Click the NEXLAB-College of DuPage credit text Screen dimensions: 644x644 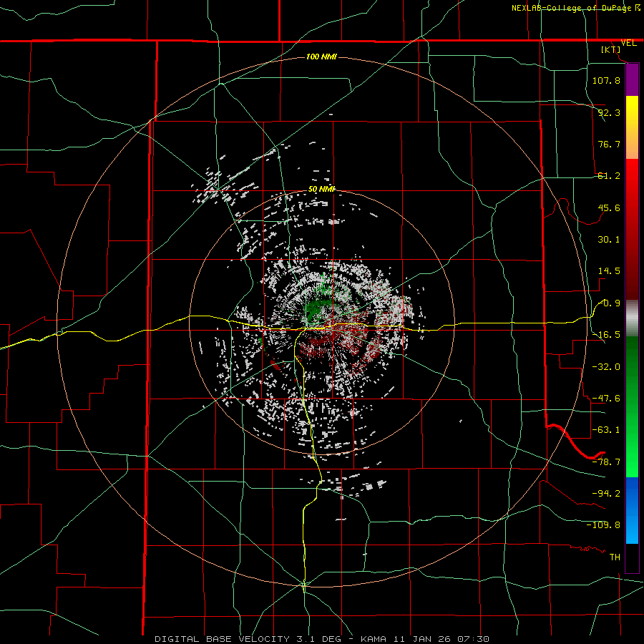tap(571, 8)
